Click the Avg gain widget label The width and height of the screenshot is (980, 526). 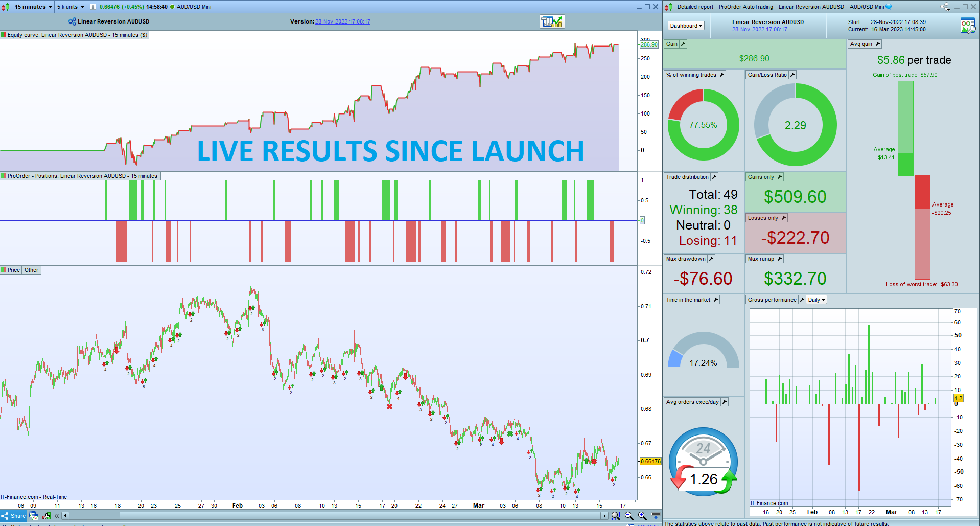point(861,44)
